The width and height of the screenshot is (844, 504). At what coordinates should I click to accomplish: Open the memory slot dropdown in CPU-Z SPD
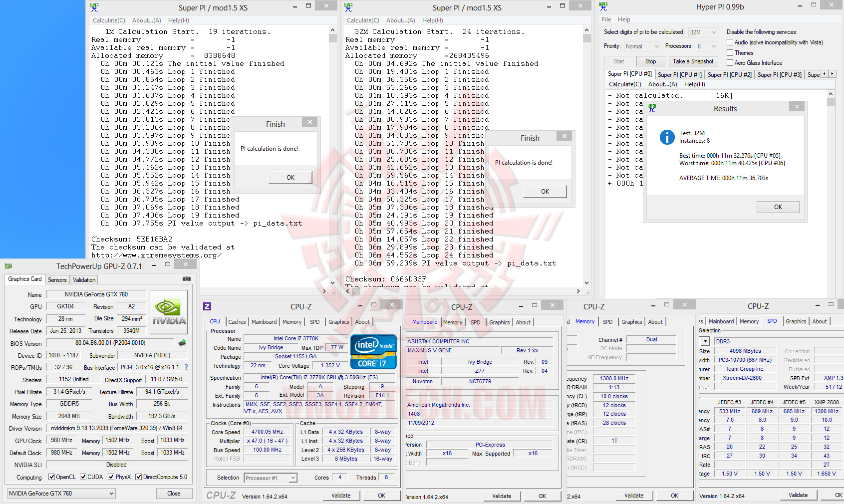coord(705,341)
